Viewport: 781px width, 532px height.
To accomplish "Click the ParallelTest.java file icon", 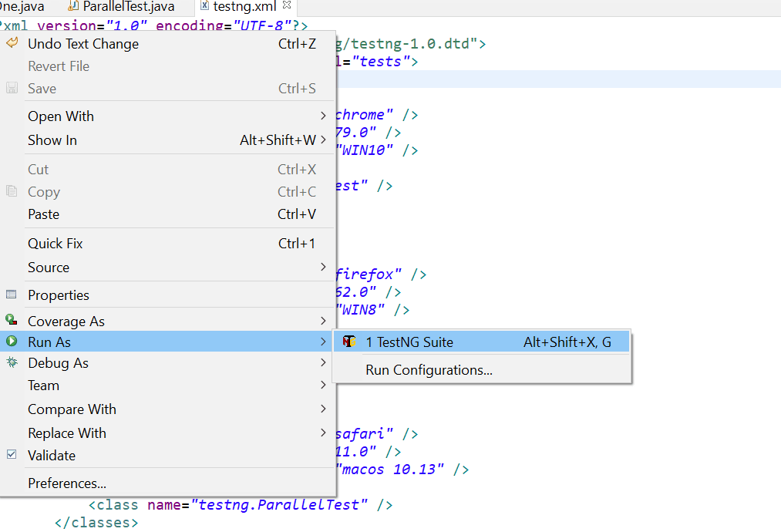I will 73,6.
